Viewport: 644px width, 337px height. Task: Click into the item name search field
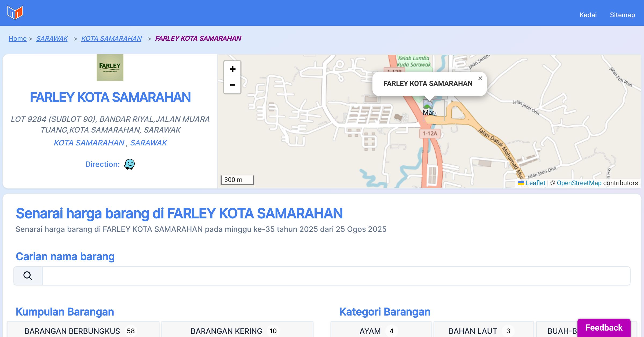(x=336, y=276)
